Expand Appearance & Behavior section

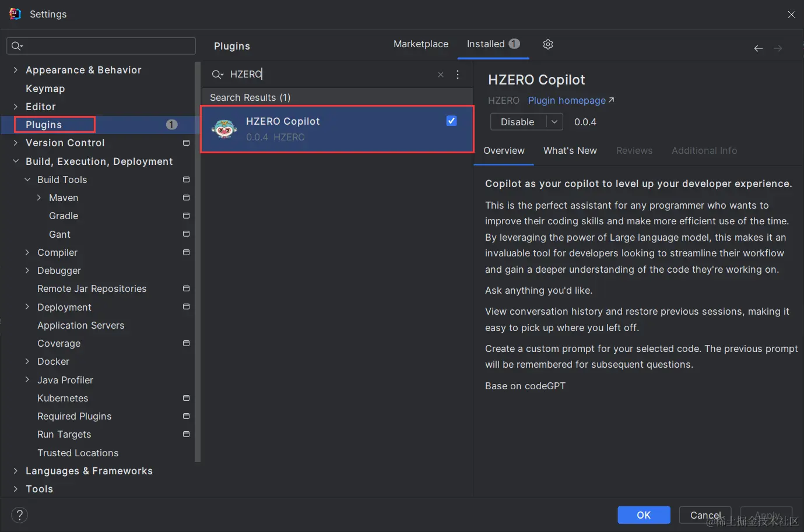point(15,70)
